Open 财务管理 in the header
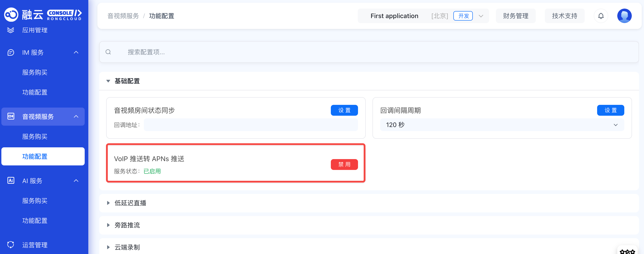Image resolution: width=644 pixels, height=254 pixels. pos(516,16)
